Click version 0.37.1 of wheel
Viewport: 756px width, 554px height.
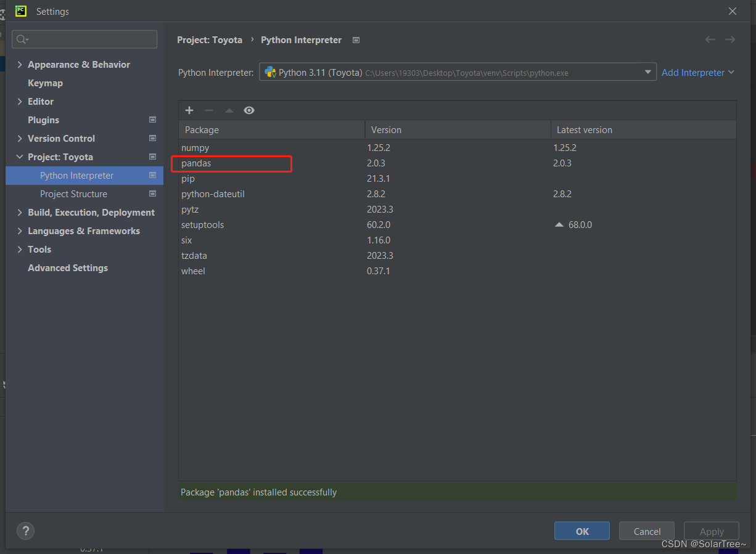click(x=378, y=271)
